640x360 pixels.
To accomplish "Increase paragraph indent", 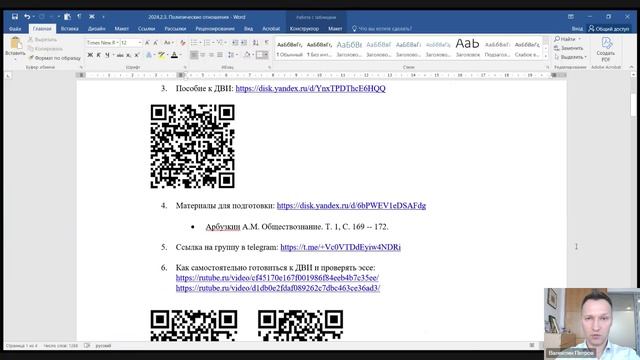I will pos(244,42).
